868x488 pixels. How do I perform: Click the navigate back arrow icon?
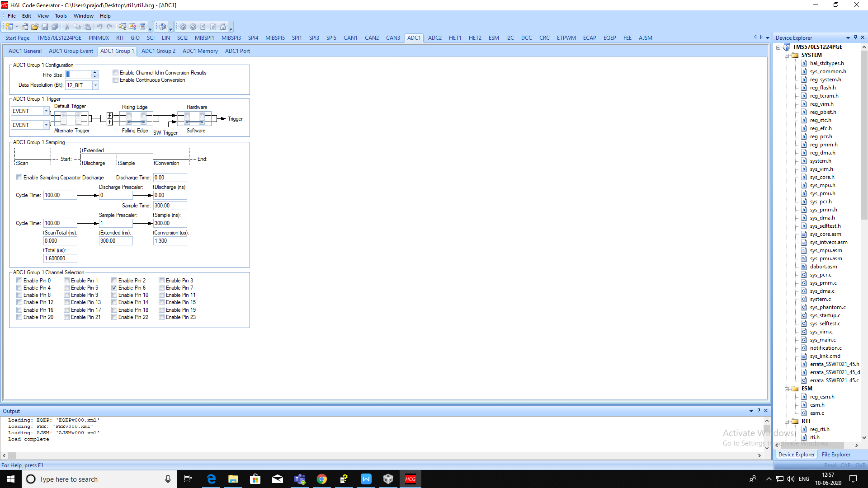183,27
